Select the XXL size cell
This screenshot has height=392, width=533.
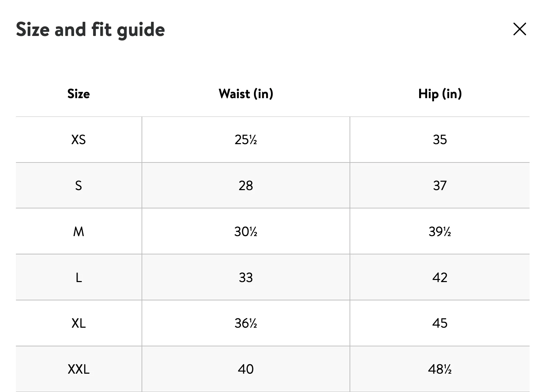(x=79, y=369)
